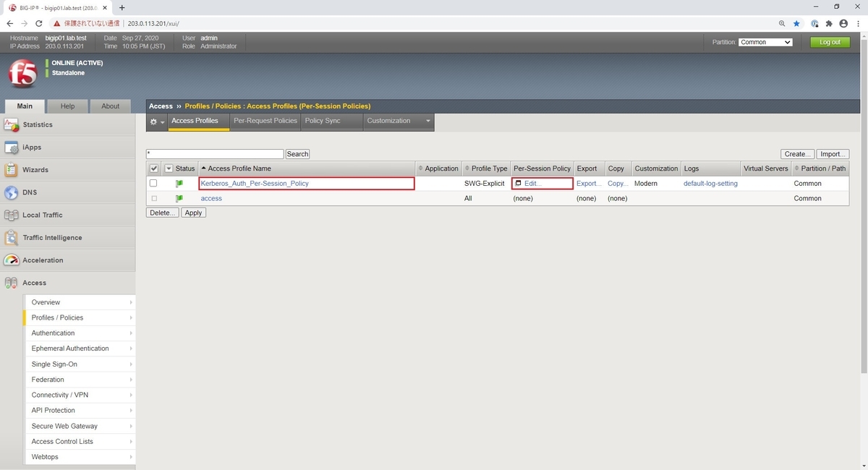868x470 pixels.
Task: Click green status flag for Kerberos_Auth_Per-Session_Policy
Action: pyautogui.click(x=179, y=184)
